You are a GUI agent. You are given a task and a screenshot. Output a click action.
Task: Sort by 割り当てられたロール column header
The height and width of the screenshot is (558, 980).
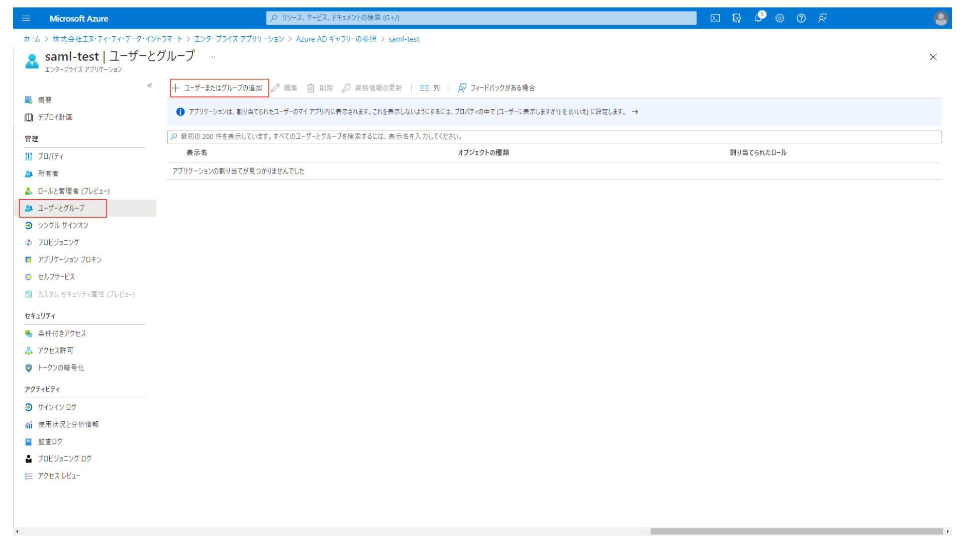pyautogui.click(x=758, y=153)
